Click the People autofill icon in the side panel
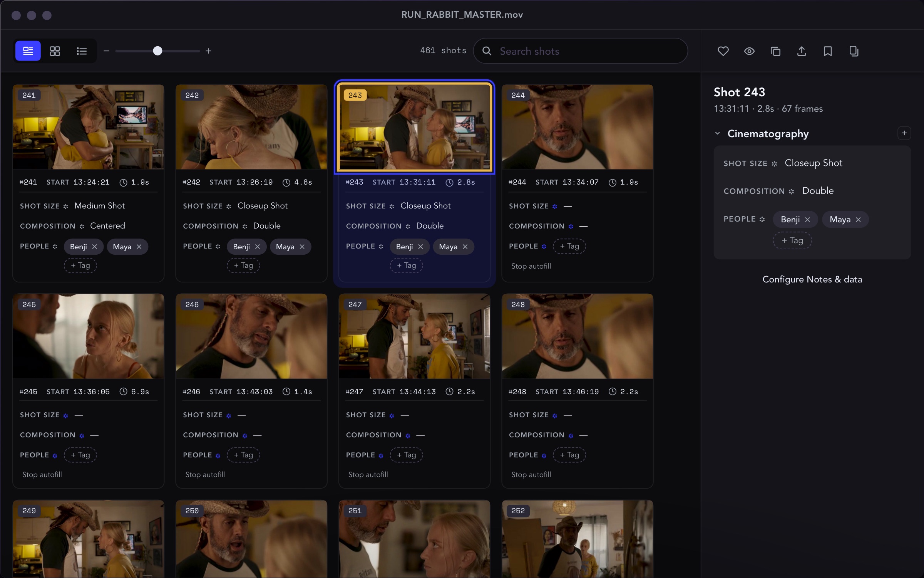This screenshot has height=578, width=924. point(762,219)
